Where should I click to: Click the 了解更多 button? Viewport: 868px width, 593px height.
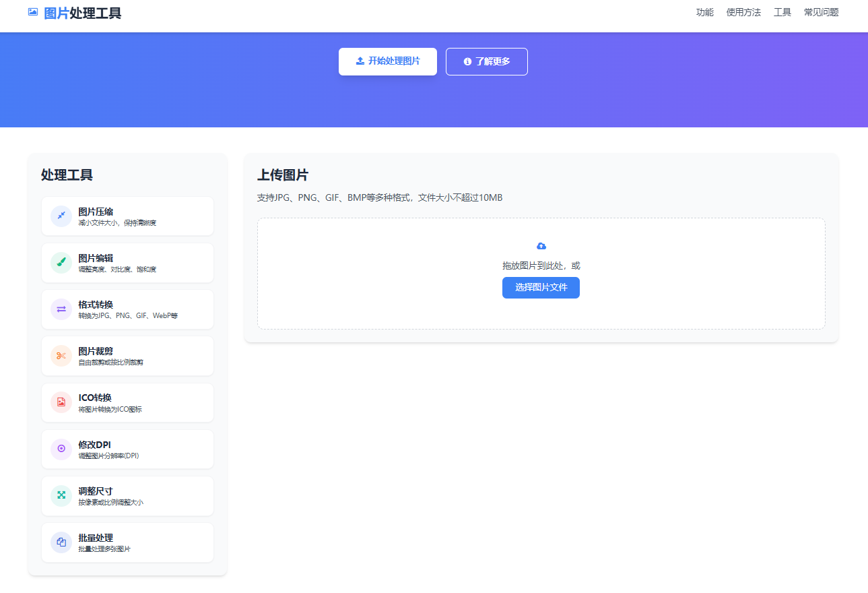pyautogui.click(x=486, y=61)
